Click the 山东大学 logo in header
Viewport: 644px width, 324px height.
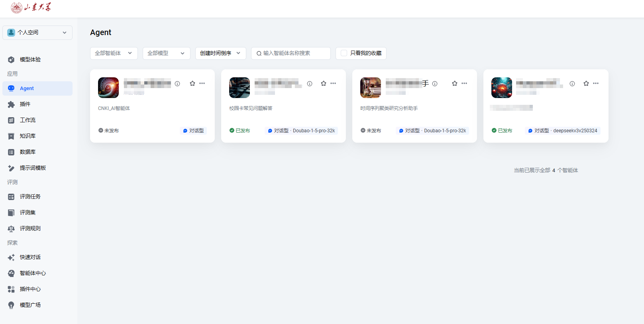(x=31, y=7)
